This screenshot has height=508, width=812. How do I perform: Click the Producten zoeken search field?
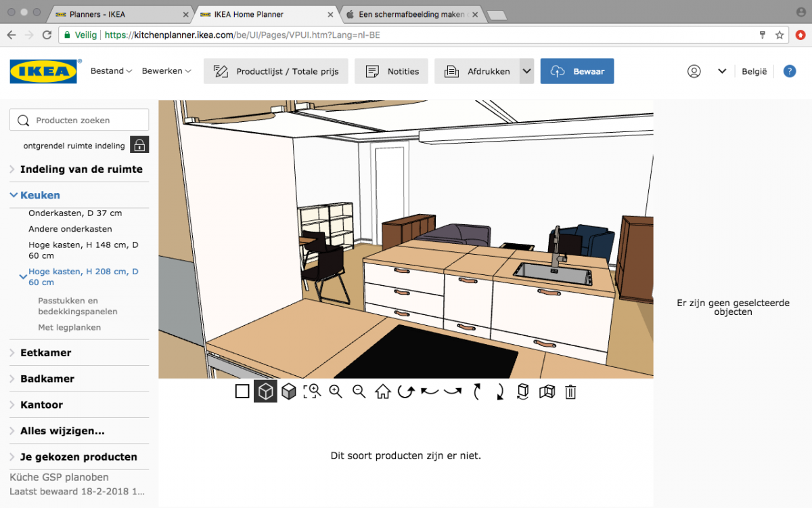pyautogui.click(x=79, y=120)
